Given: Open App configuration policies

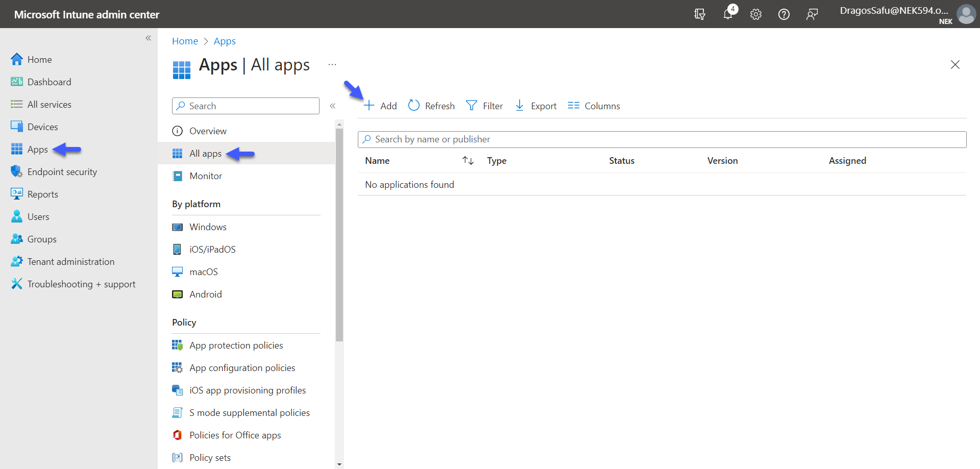Looking at the screenshot, I should point(242,368).
